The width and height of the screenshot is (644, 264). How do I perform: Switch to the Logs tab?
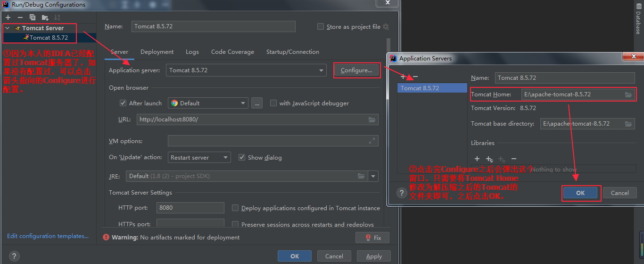point(192,52)
